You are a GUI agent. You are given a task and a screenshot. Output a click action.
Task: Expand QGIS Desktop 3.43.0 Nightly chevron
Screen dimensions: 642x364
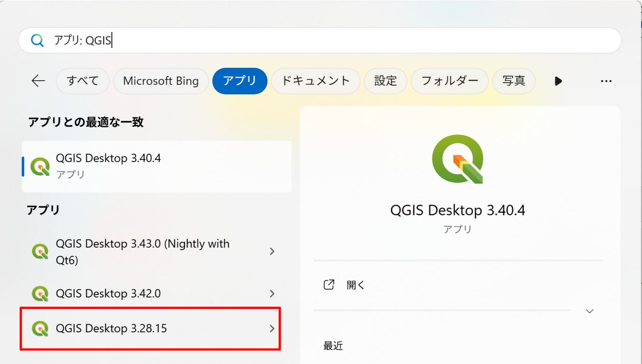click(272, 251)
